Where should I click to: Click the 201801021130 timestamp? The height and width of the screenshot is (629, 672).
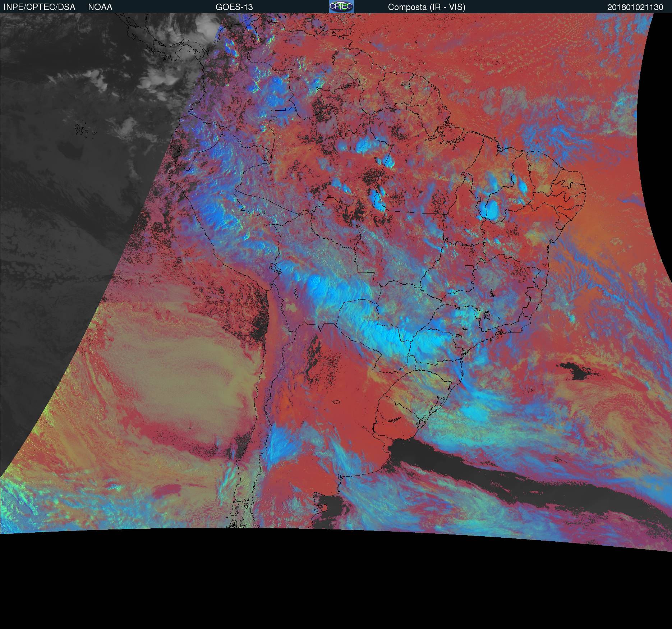point(635,7)
